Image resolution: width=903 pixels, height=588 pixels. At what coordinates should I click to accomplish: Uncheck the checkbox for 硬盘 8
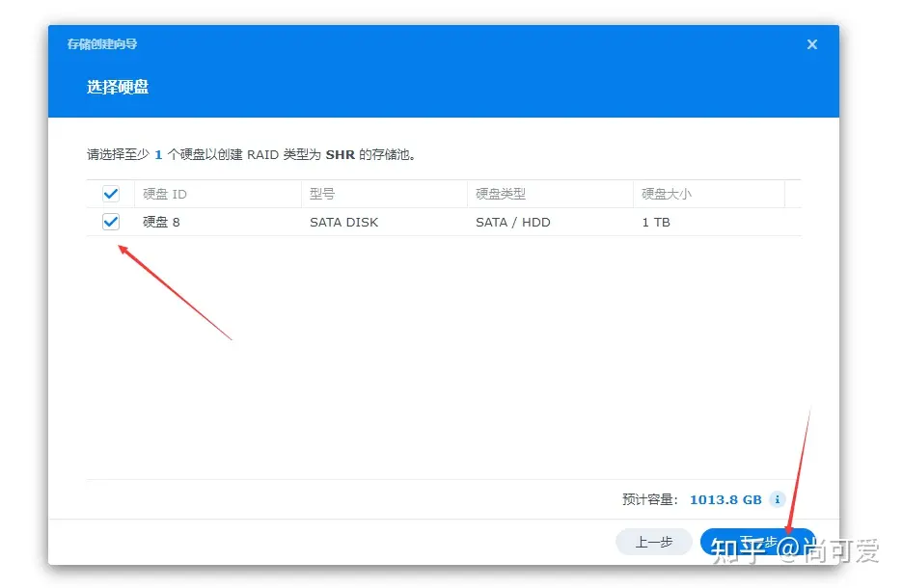pos(111,222)
